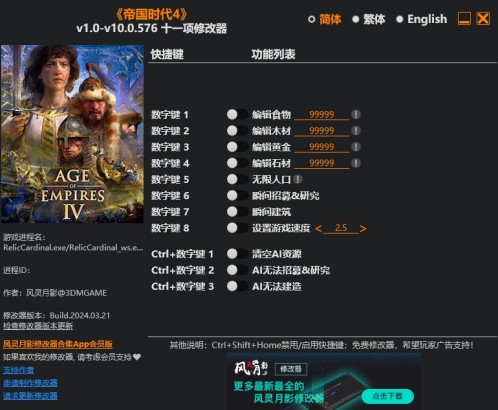Screen dimensions: 498x410
Task: Toggle the 无限人口 switch on
Action: click(x=237, y=179)
